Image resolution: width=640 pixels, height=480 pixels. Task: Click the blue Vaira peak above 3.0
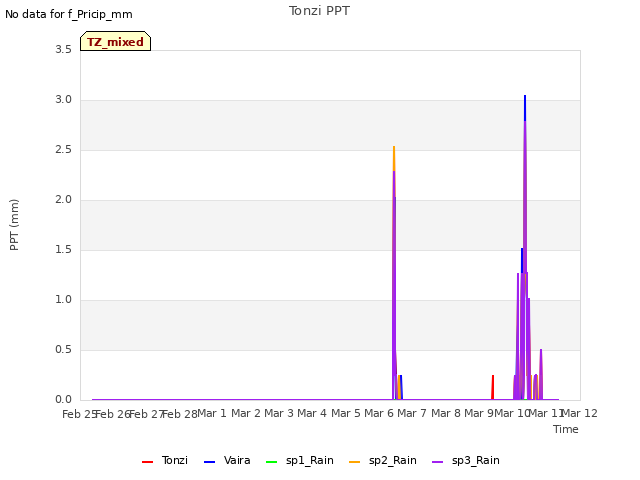[525, 107]
